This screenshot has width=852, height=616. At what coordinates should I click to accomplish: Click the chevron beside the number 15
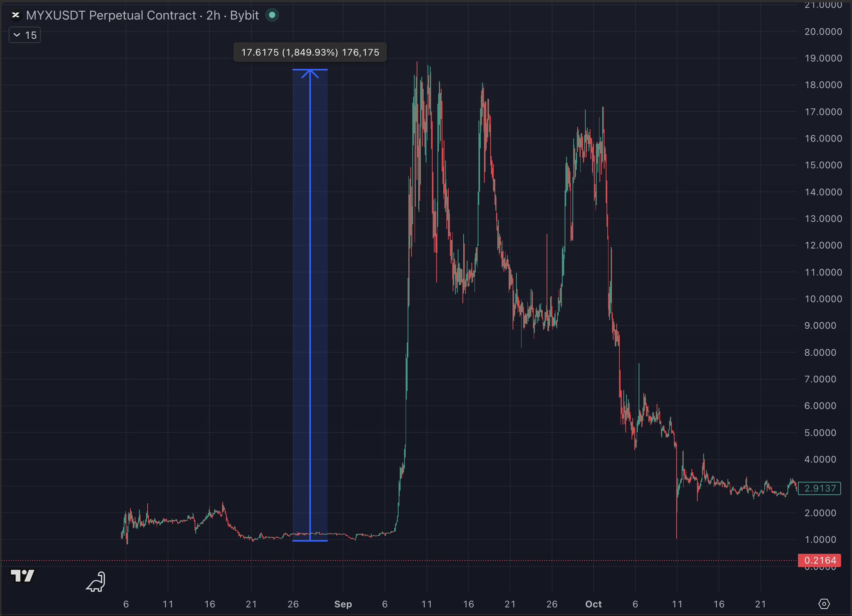click(17, 35)
